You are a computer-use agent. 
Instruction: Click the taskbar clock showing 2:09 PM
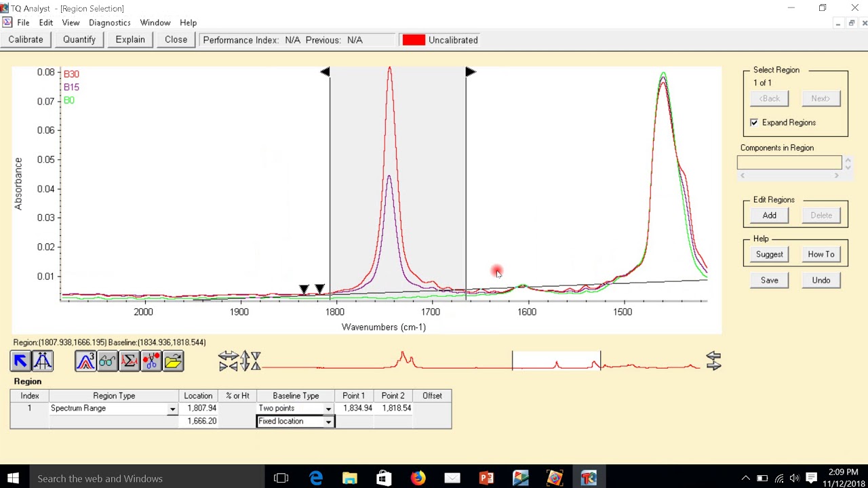coord(843,478)
